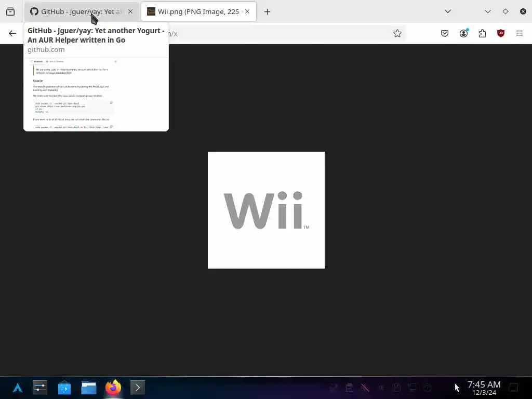Click the window minimize chevron button
This screenshot has width=532, height=399.
[x=488, y=11]
